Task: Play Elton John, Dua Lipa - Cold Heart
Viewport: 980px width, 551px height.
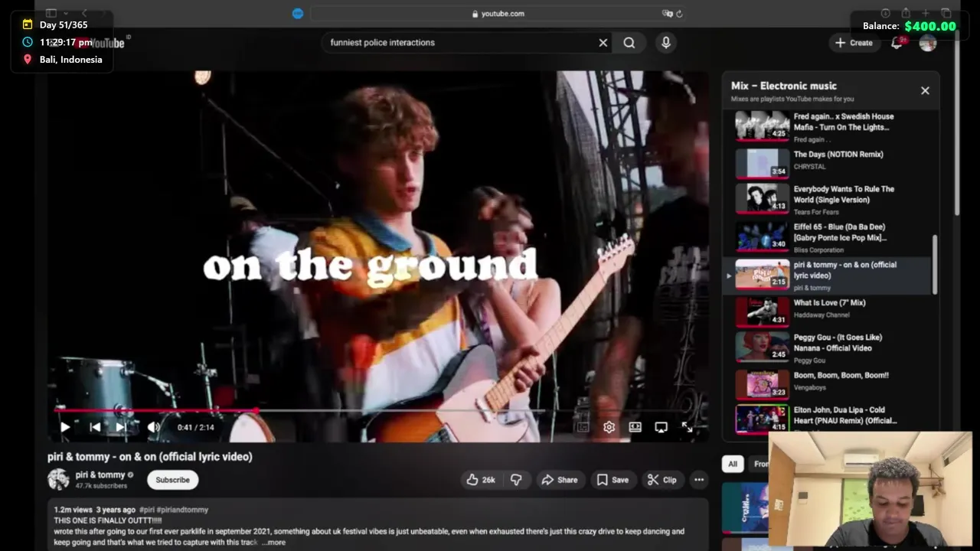Action: [x=831, y=419]
